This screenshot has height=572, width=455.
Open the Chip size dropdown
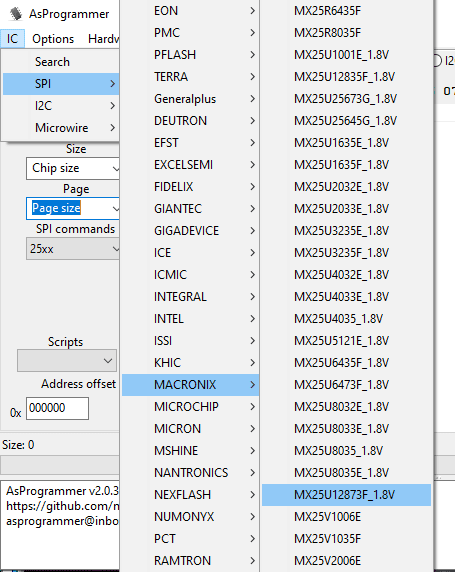click(x=73, y=168)
